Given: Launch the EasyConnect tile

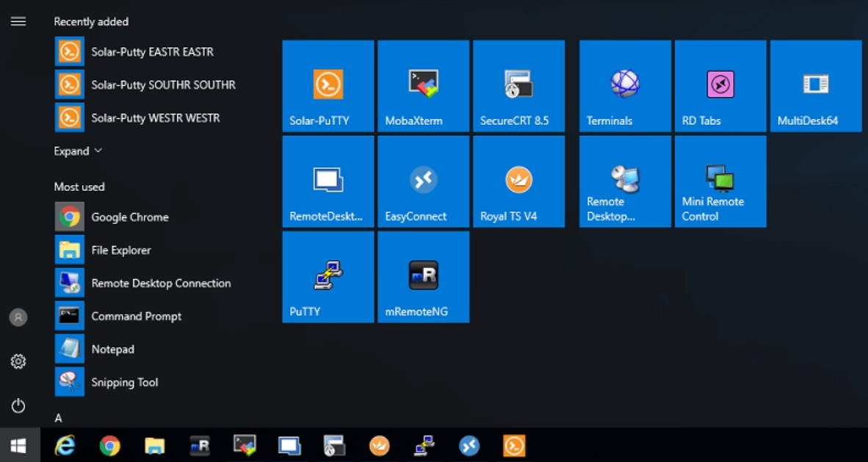Looking at the screenshot, I should pyautogui.click(x=424, y=181).
